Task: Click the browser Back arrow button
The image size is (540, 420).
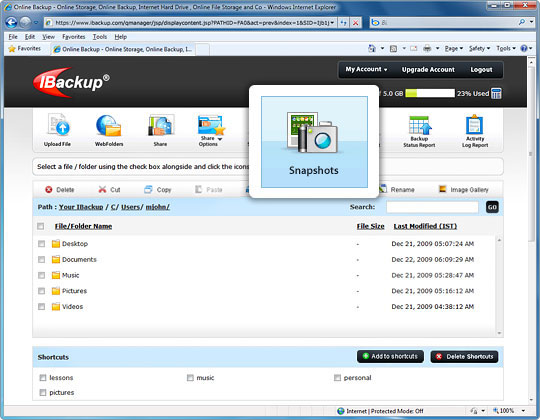Action: (11, 23)
